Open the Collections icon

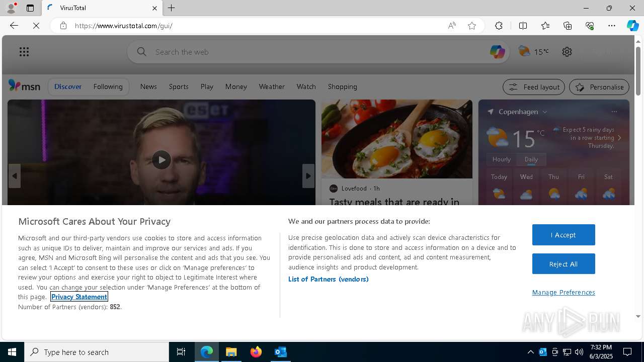568,26
